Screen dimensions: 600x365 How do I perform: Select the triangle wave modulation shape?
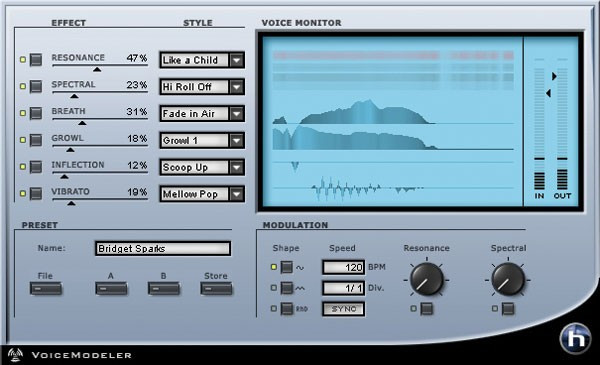pos(287,288)
